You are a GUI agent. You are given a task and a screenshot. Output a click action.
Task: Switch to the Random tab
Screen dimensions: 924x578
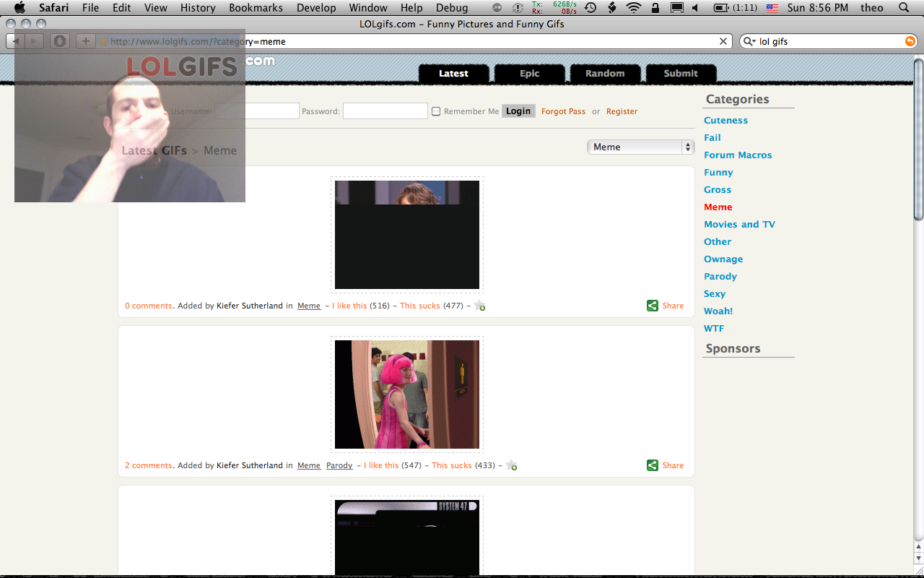tap(605, 73)
